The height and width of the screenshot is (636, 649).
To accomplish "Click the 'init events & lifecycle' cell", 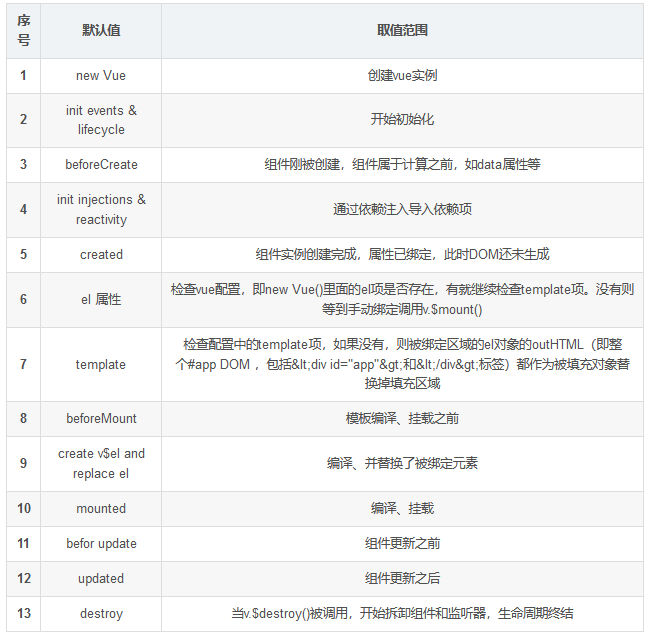I will pos(101,120).
